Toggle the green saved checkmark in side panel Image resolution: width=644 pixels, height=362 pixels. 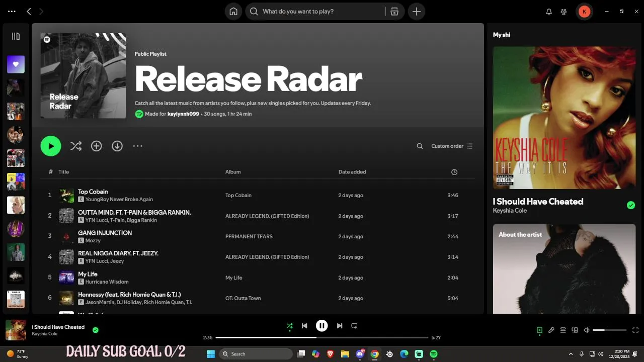click(631, 205)
